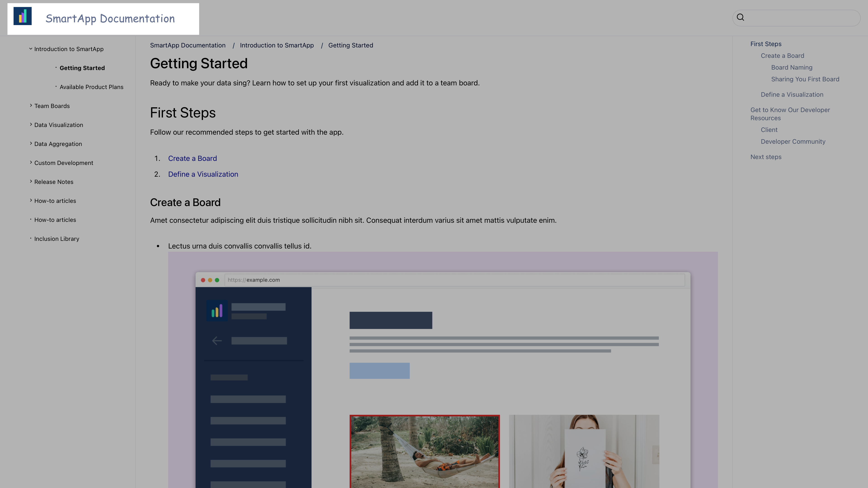868x488 pixels.
Task: Click the SmartApp logo icon in the header
Action: pos(22,16)
